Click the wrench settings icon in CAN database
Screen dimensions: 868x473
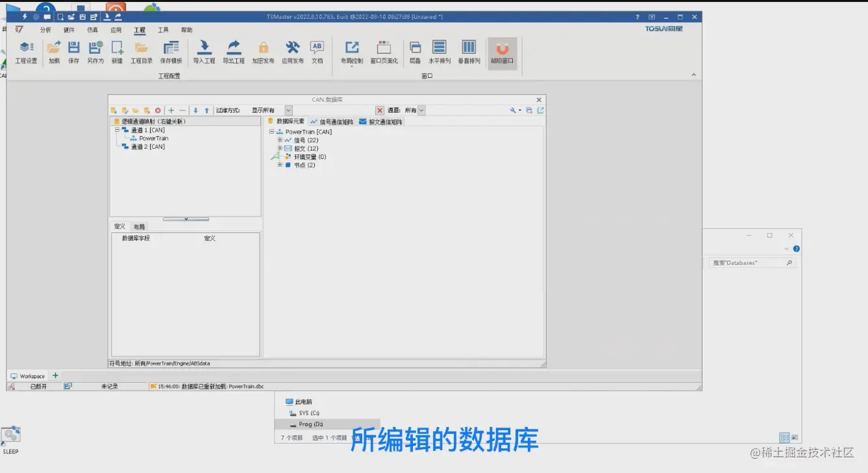(x=514, y=110)
